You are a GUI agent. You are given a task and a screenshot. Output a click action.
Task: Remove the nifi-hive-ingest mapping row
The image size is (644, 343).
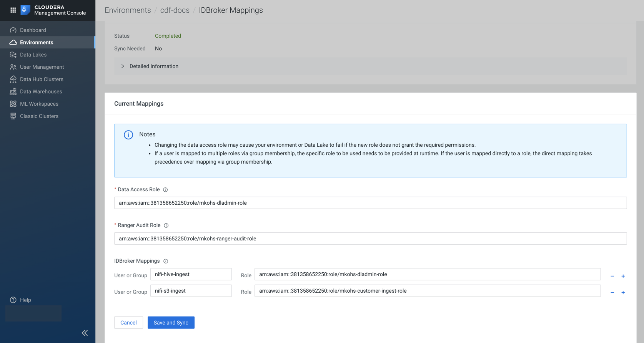(x=612, y=276)
